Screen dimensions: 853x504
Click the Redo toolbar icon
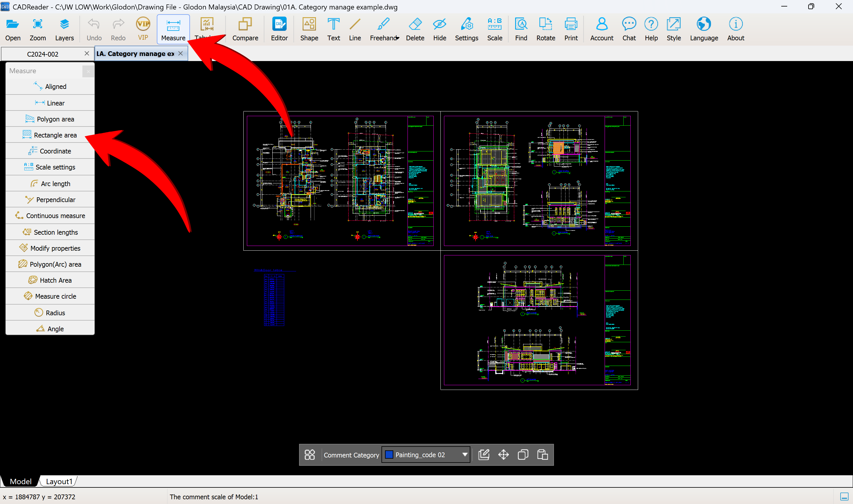click(x=118, y=29)
